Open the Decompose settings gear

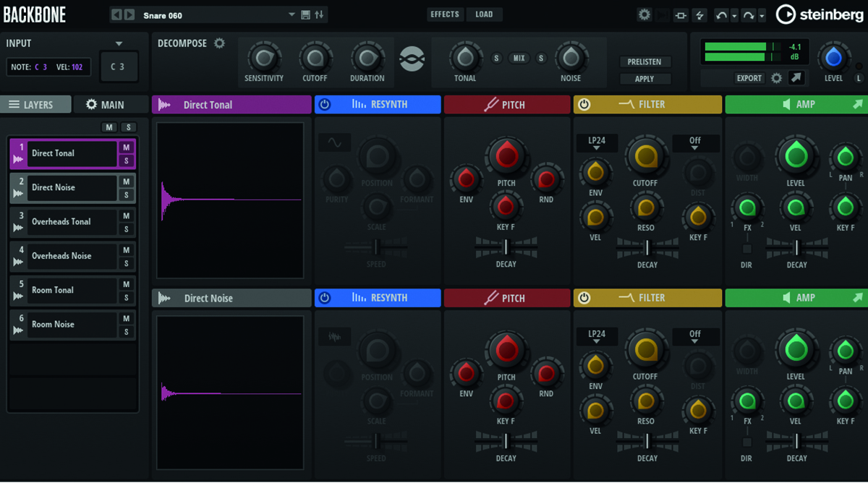click(219, 43)
